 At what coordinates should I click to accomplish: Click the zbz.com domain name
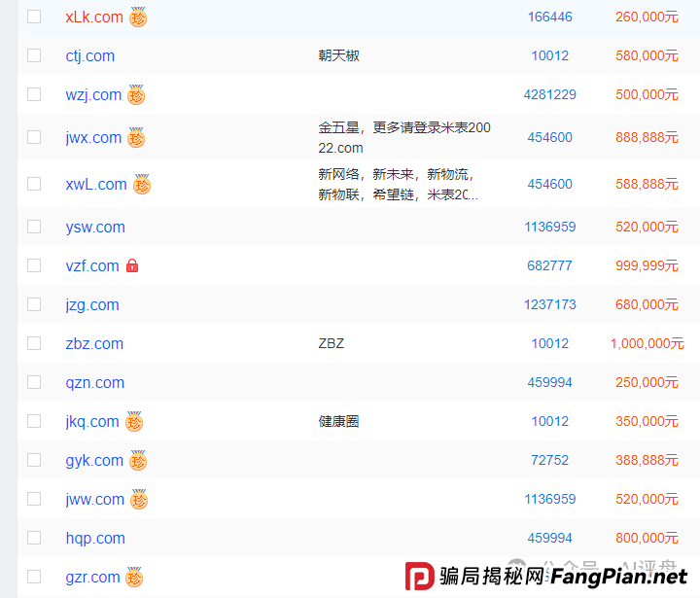[x=94, y=343]
